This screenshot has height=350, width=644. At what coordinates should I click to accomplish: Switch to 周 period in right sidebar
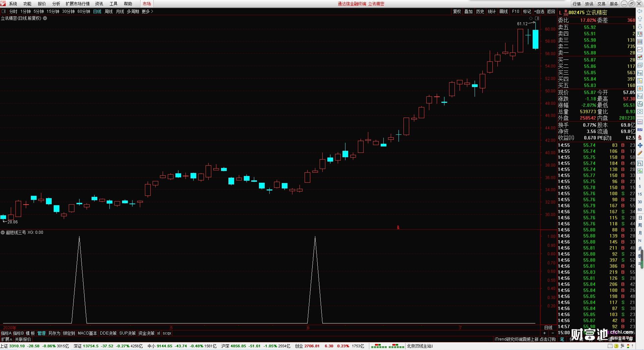(x=640, y=225)
